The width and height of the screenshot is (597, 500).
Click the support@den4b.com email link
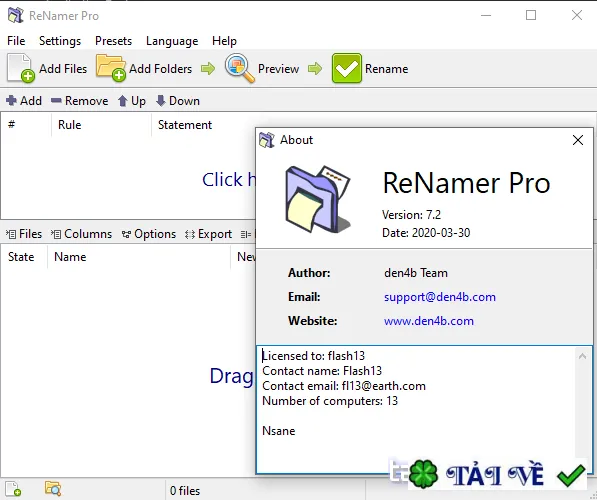pyautogui.click(x=440, y=297)
